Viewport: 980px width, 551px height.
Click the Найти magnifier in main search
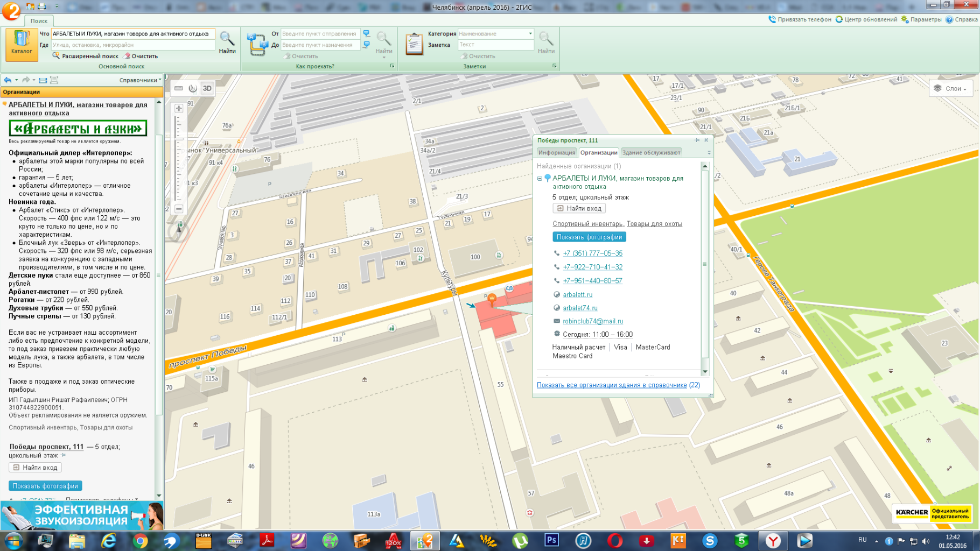click(227, 43)
